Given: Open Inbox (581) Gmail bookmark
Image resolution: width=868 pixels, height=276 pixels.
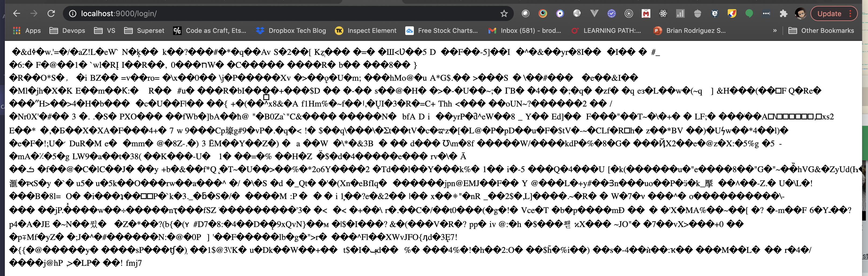Looking at the screenshot, I should 525,30.
